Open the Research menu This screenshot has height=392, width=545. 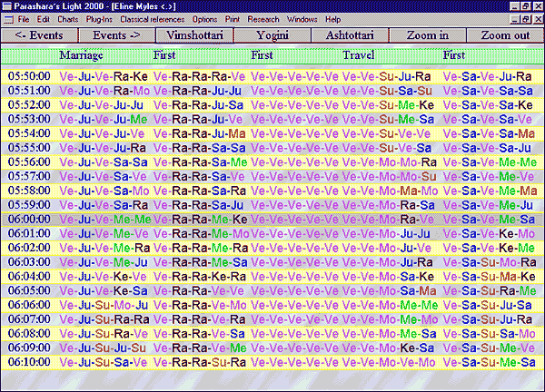(263, 19)
